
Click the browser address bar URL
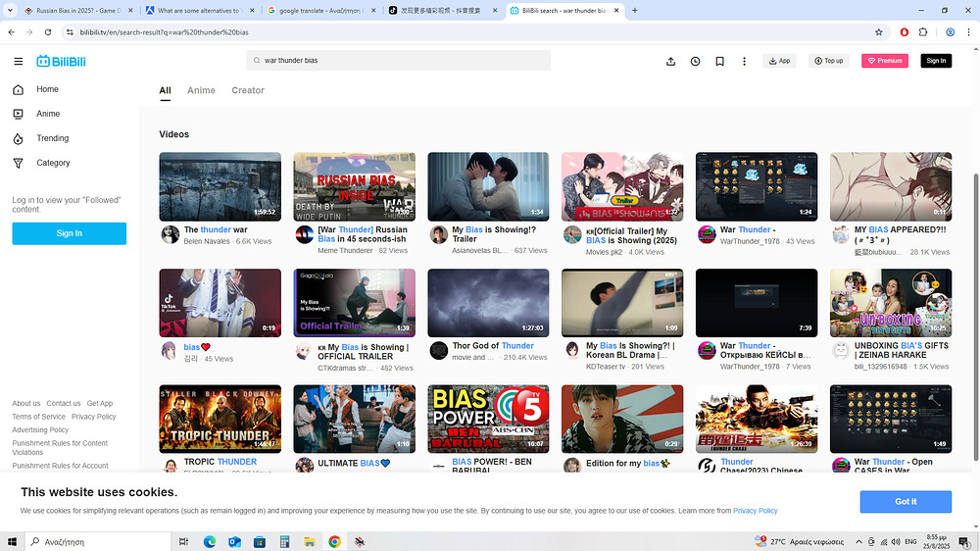click(x=164, y=32)
